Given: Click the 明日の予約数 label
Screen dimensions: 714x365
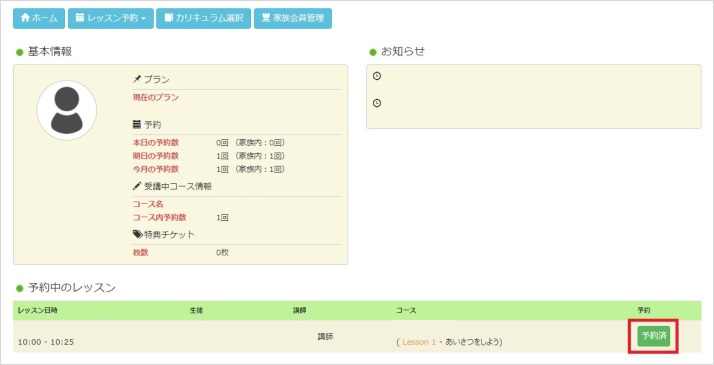Looking at the screenshot, I should 156,156.
